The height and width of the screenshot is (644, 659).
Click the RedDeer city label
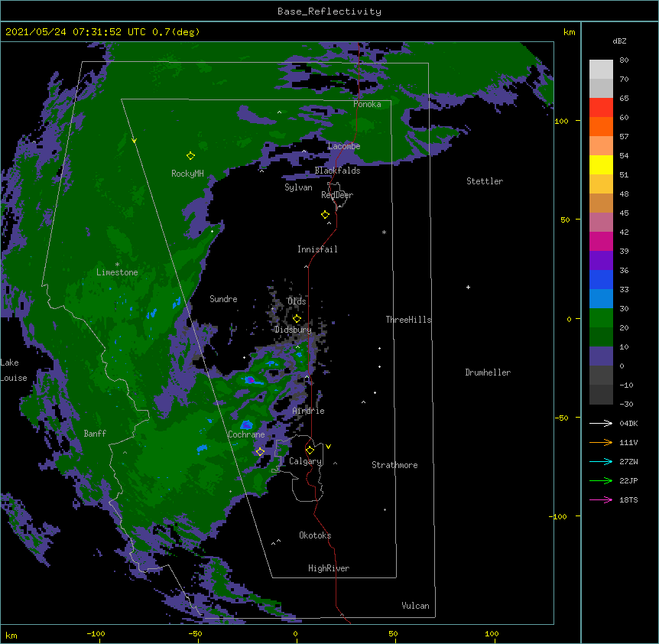pos(337,195)
